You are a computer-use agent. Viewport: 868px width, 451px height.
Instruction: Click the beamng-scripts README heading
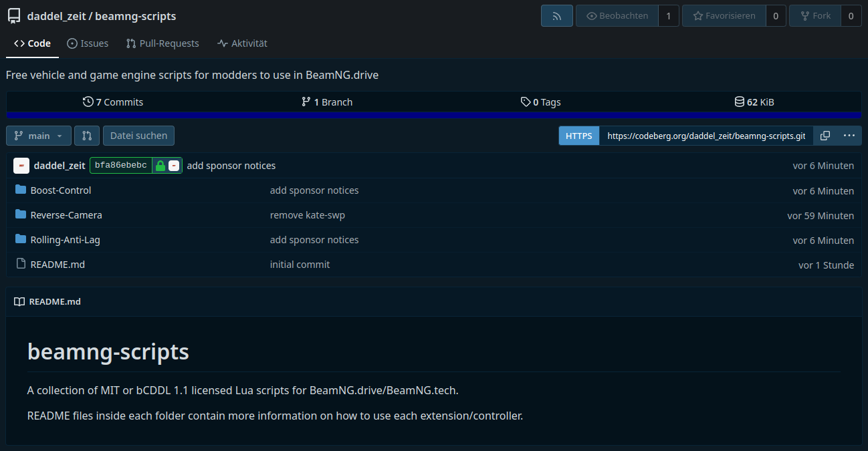click(108, 351)
